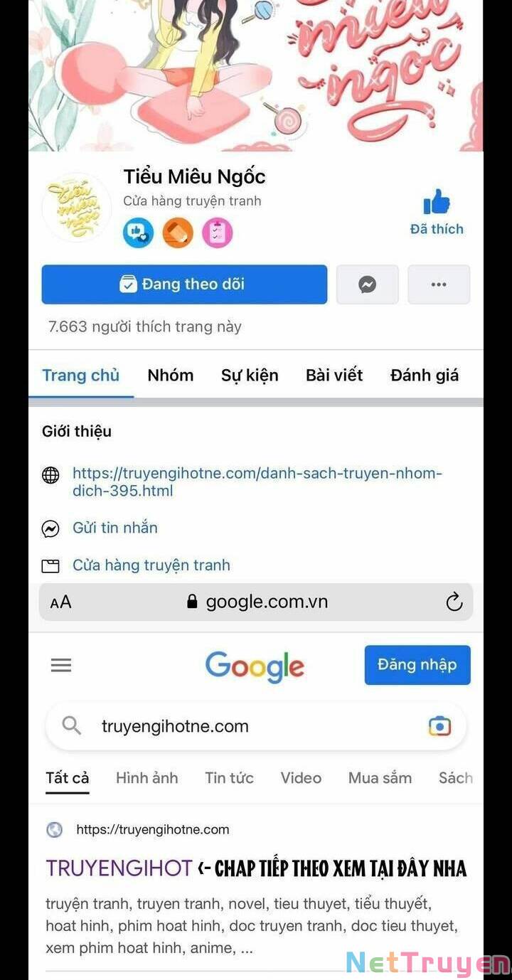This screenshot has width=512, height=980.
Task: Click the pink clipboard badge icon
Action: [x=218, y=233]
